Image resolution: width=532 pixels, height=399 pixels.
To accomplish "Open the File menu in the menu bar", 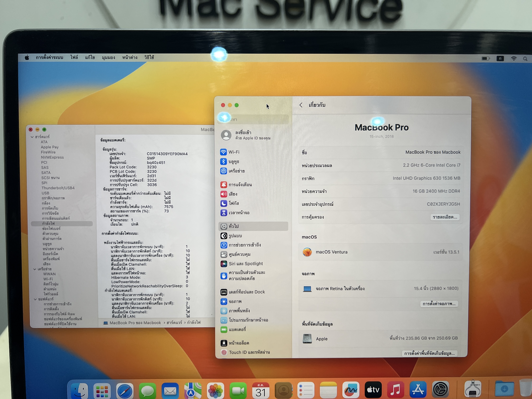I will 74,58.
